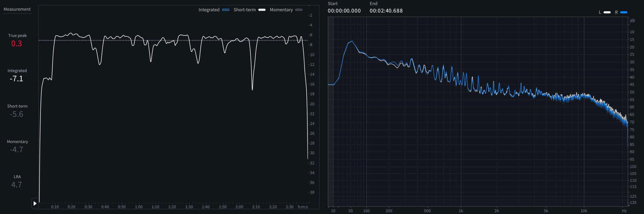The image size is (644, 214).
Task: Click the Momentary legend label text
Action: pyautogui.click(x=281, y=10)
